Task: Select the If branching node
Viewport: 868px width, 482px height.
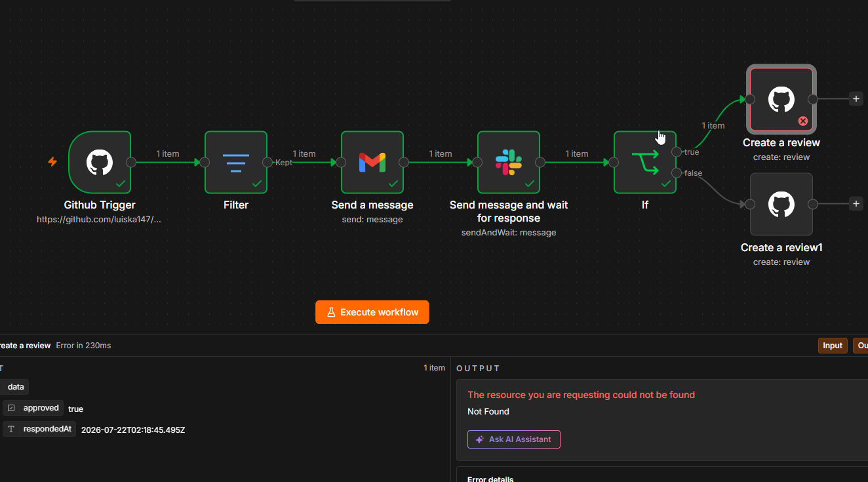Action: (645, 162)
